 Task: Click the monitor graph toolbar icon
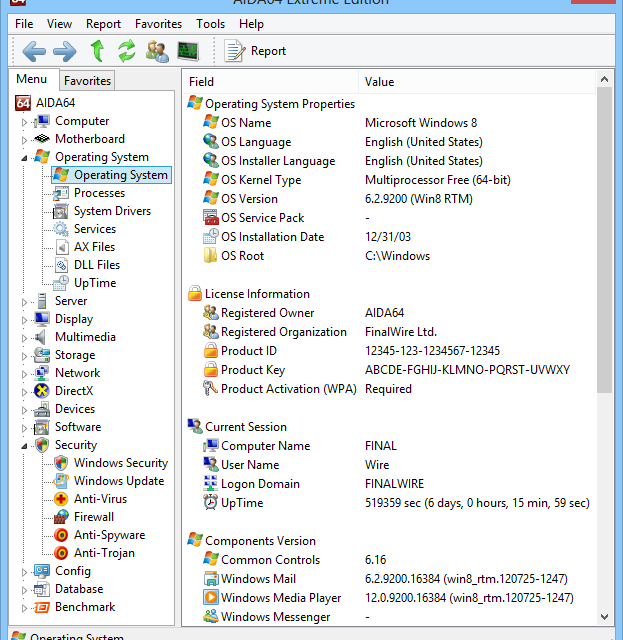(x=187, y=51)
